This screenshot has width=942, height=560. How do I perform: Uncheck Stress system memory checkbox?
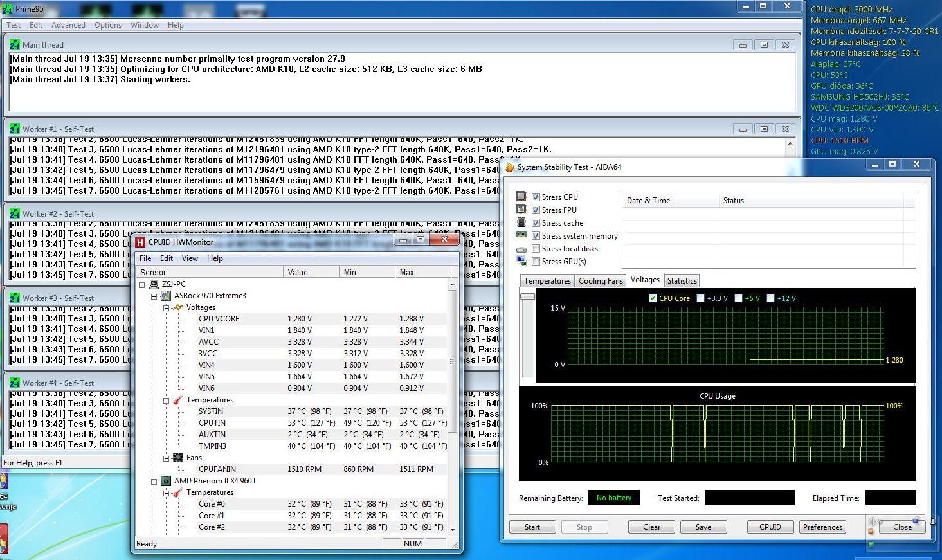(536, 236)
